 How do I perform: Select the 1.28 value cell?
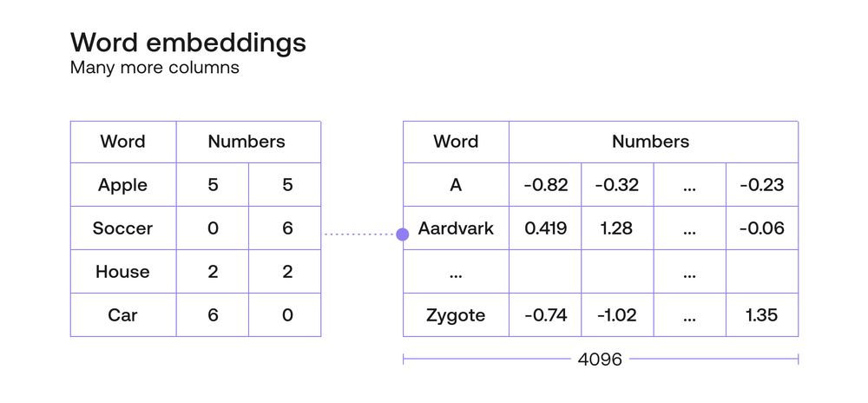617,228
